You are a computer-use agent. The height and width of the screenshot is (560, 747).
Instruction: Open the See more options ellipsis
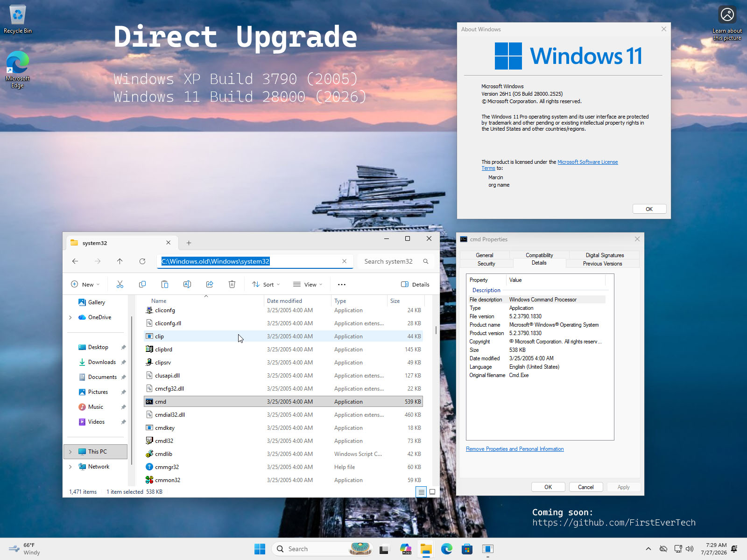[x=342, y=284]
